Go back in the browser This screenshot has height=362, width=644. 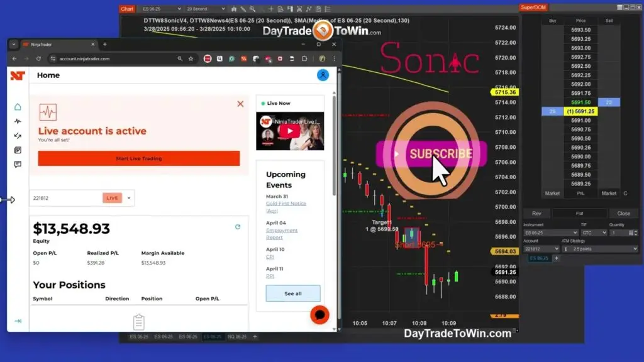[x=14, y=58]
